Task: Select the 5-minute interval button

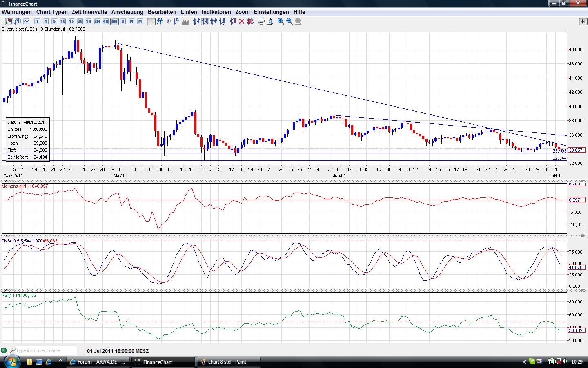Action: (54, 21)
